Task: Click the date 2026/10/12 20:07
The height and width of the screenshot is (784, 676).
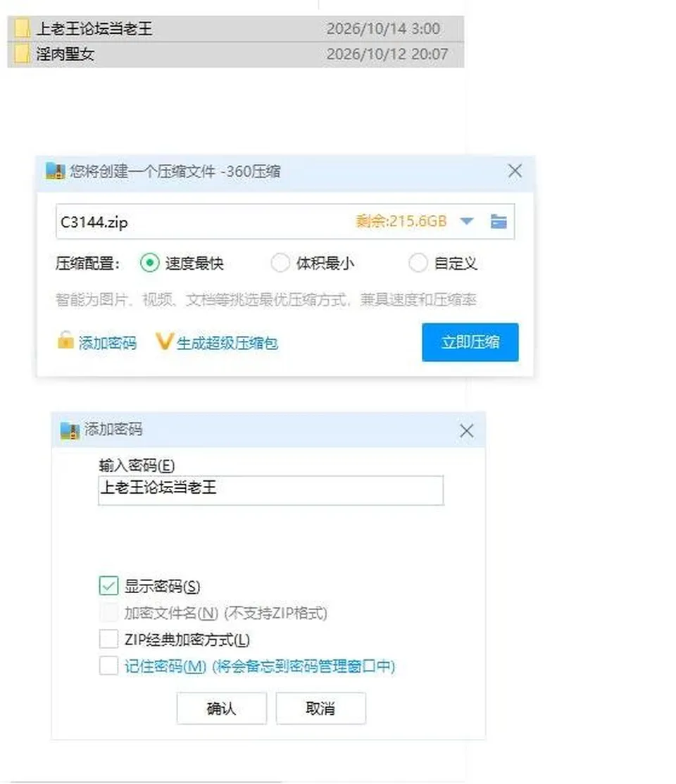Action: (387, 54)
